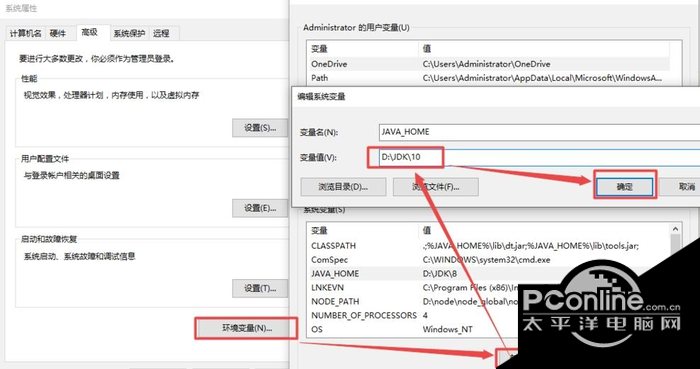700x369 pixels.
Task: Select the Path user variable row
Action: tap(490, 78)
